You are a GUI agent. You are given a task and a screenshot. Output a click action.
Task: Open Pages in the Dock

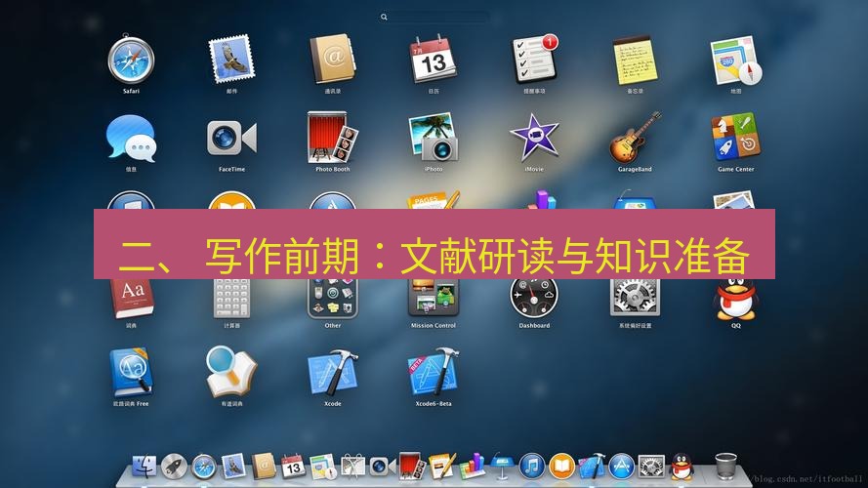coord(441,467)
